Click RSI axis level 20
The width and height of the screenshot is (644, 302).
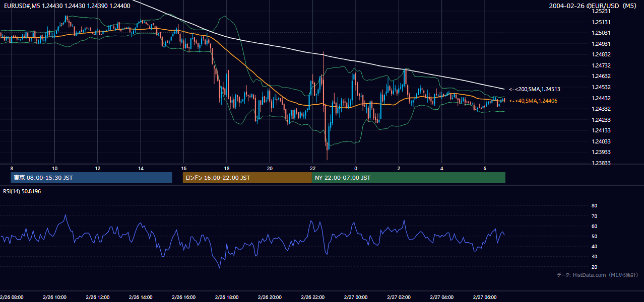coord(594,267)
